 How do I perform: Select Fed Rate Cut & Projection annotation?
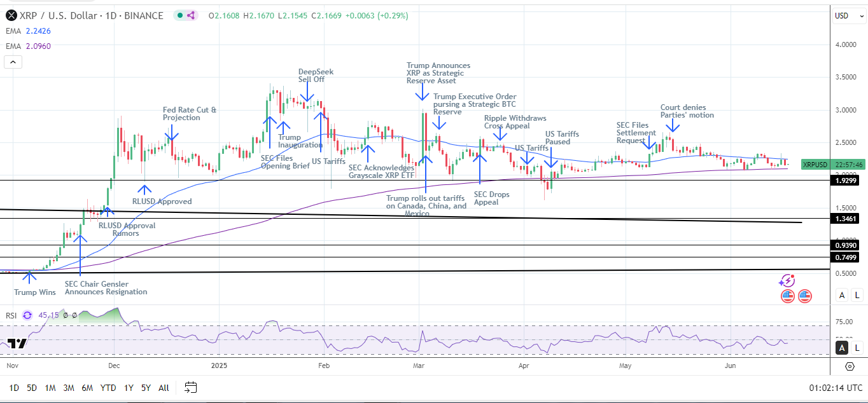[190, 114]
